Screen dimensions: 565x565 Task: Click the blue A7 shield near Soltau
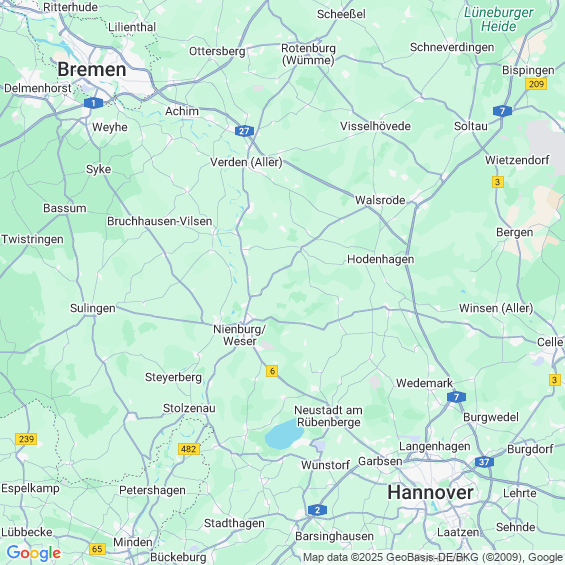pyautogui.click(x=502, y=111)
